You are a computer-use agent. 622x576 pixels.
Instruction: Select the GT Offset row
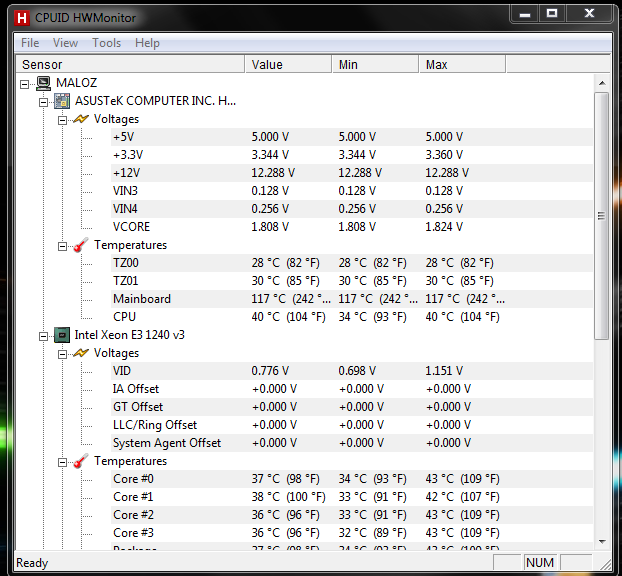[352, 407]
